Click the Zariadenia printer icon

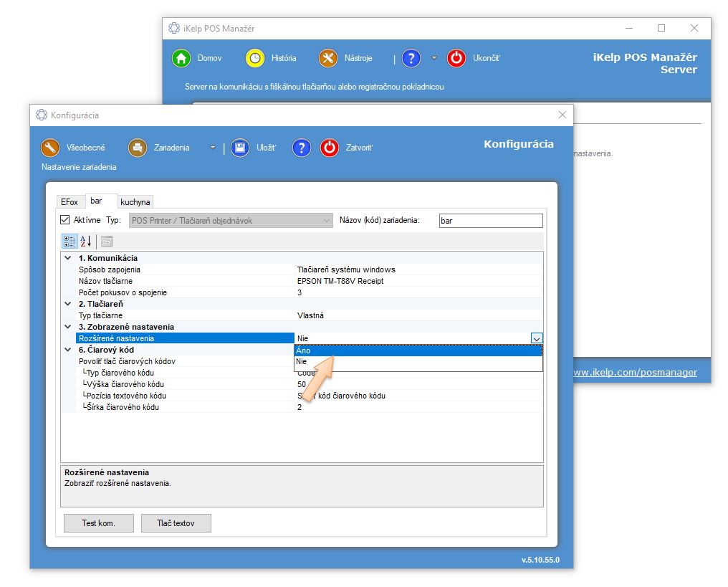pyautogui.click(x=138, y=148)
